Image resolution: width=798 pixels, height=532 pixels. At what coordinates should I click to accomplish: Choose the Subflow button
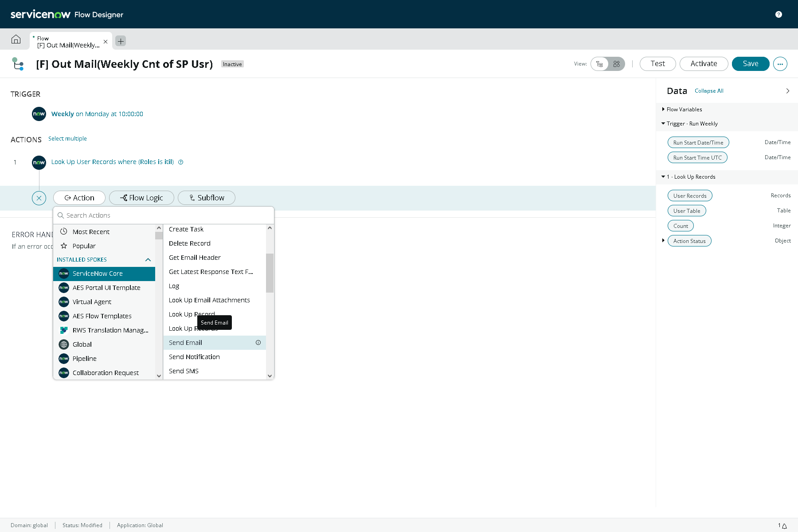pos(207,198)
